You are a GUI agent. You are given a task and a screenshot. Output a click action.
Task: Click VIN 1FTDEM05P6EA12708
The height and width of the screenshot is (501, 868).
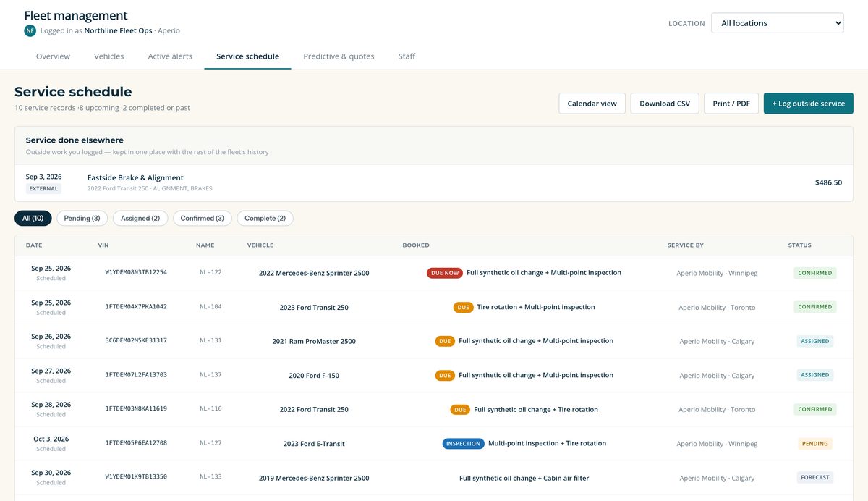(136, 443)
